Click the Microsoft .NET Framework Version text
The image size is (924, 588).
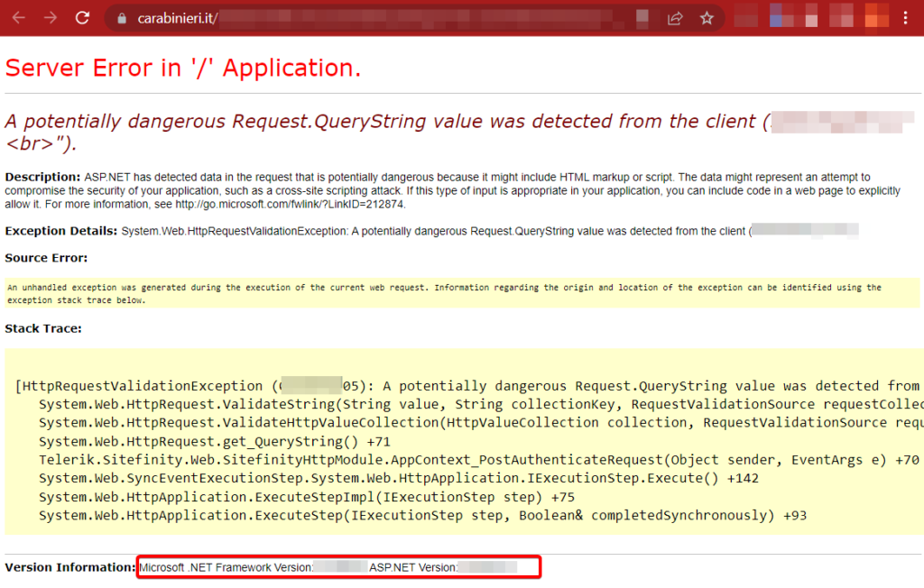[x=226, y=567]
